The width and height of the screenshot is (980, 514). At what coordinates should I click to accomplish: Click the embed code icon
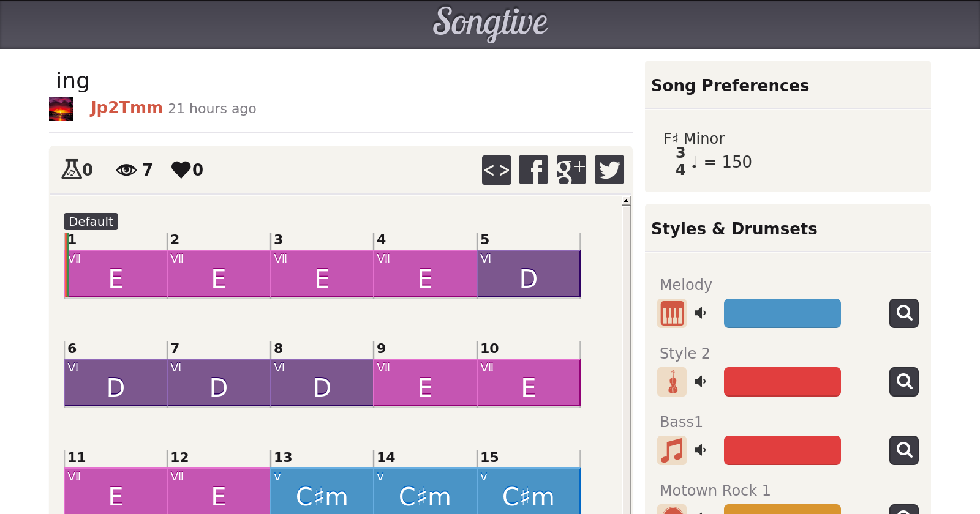[497, 169]
